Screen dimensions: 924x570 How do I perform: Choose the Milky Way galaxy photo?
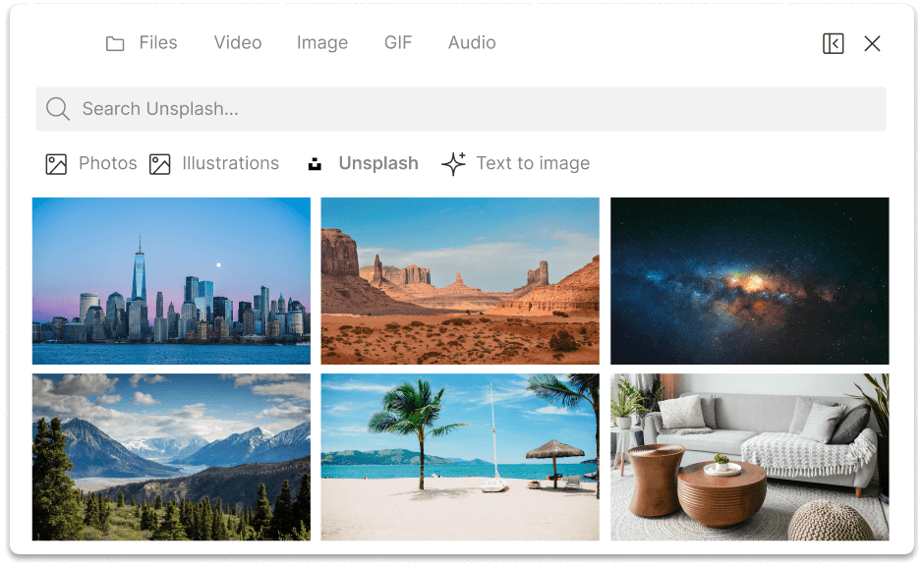click(x=749, y=281)
